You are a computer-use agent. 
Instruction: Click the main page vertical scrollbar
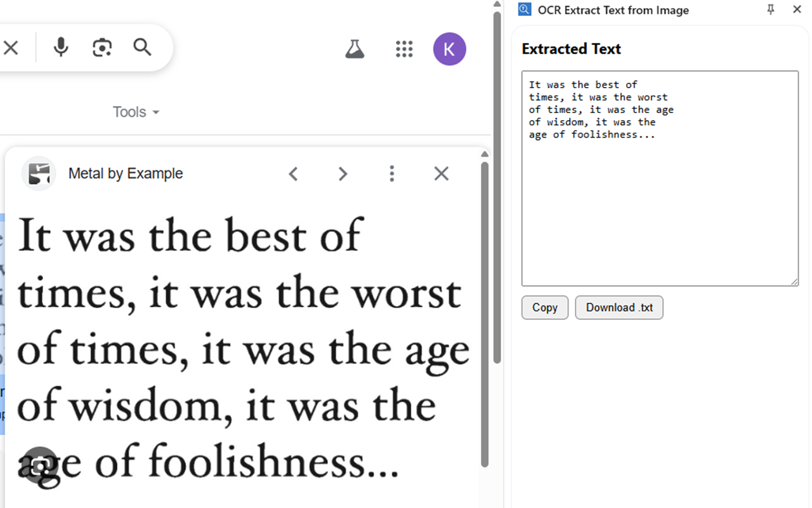click(x=497, y=187)
